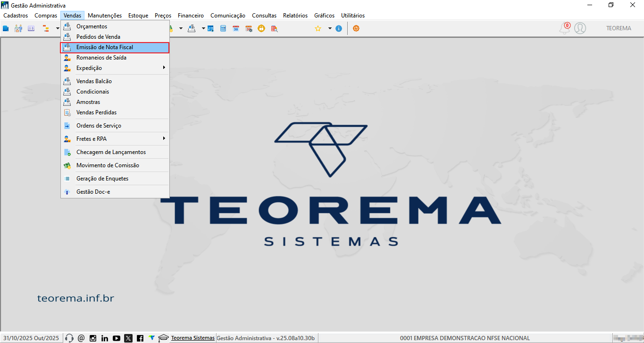Open dropdown arrow beside favorites star
644x343 pixels.
pos(330,28)
